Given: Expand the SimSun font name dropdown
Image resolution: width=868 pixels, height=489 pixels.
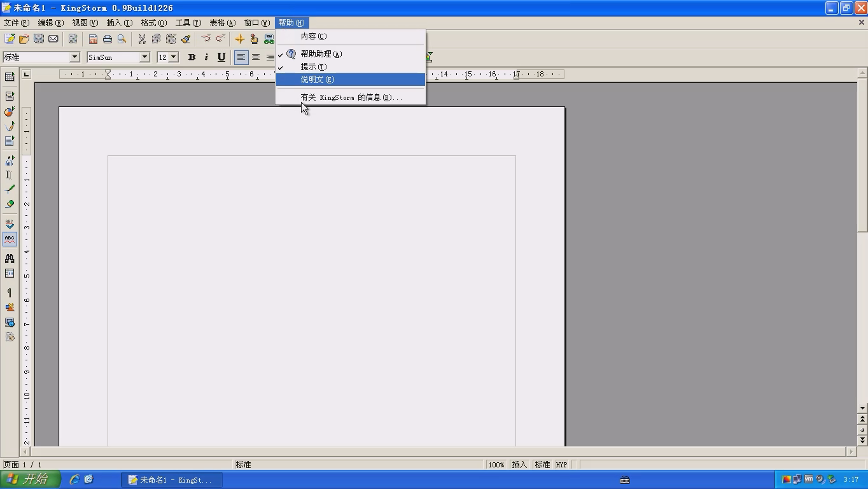Looking at the screenshot, I should [x=144, y=57].
